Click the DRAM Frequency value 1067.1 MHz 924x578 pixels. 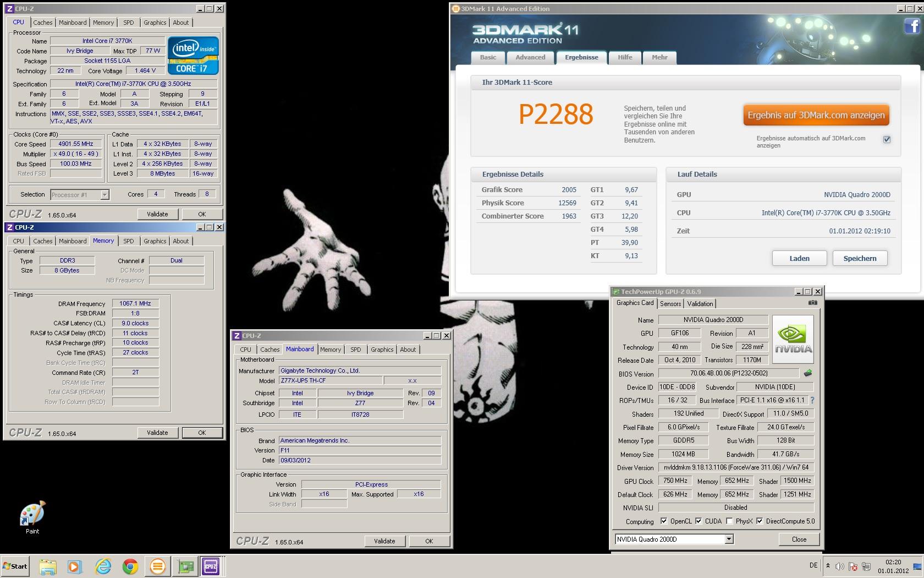[x=135, y=303]
